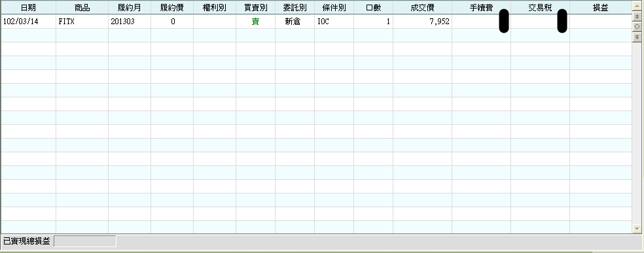Click the 已實現總損益 label
644x253 pixels.
[27, 241]
